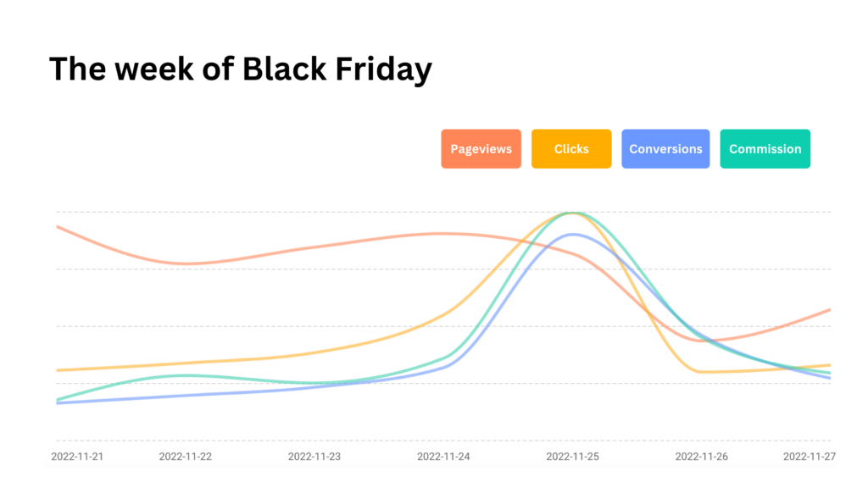Select the 2022-11-27 date label
This screenshot has height=488, width=868.
pos(810,457)
